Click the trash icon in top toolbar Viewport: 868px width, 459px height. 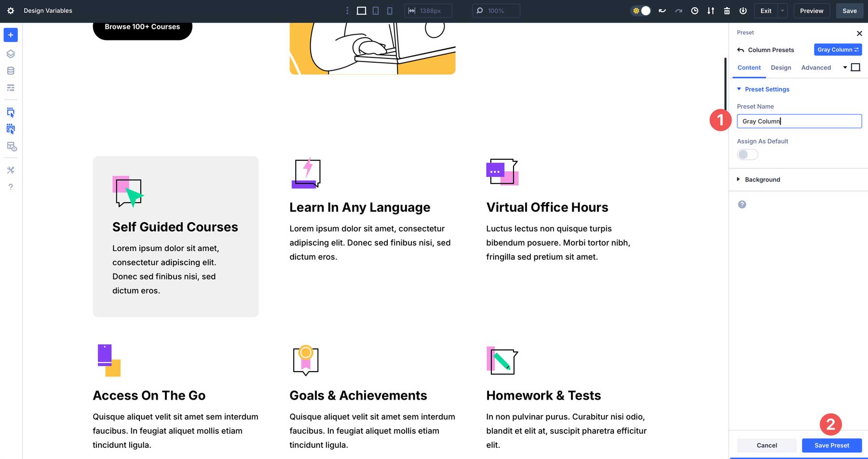[x=727, y=10]
